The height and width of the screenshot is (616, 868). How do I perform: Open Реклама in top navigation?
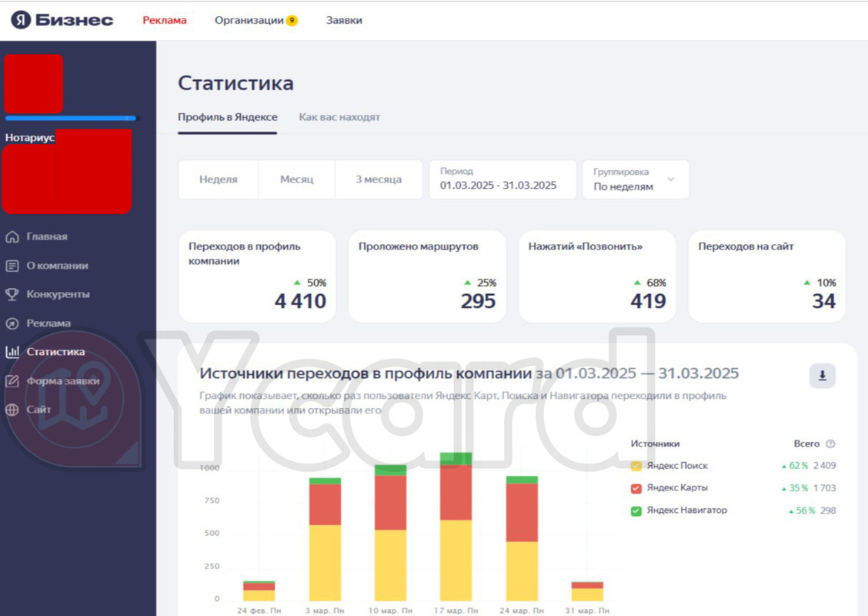165,21
